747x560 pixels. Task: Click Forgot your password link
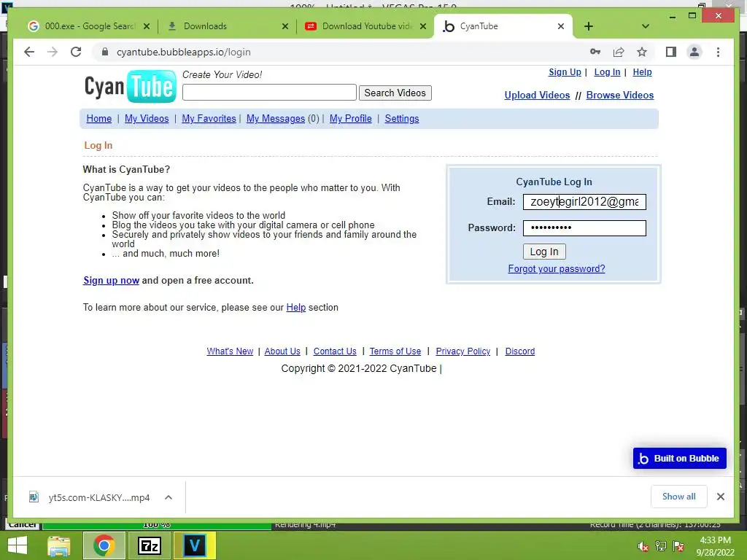click(x=557, y=268)
